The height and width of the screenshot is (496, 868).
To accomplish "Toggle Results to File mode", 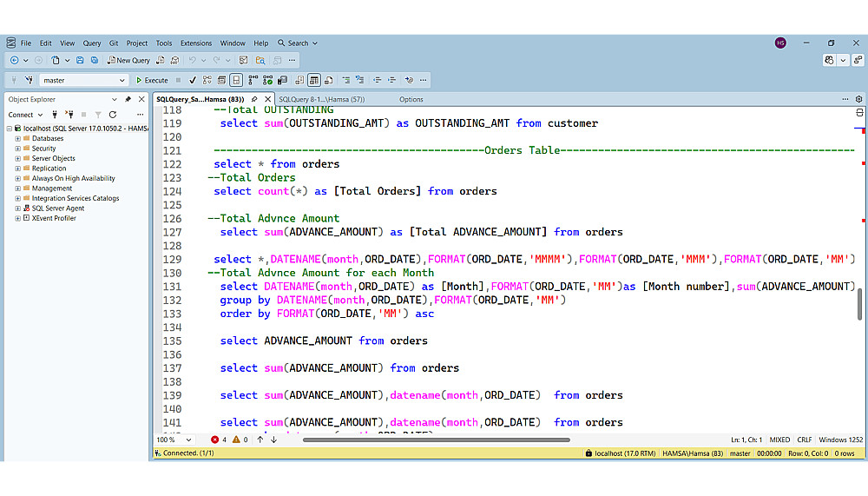I will (329, 81).
